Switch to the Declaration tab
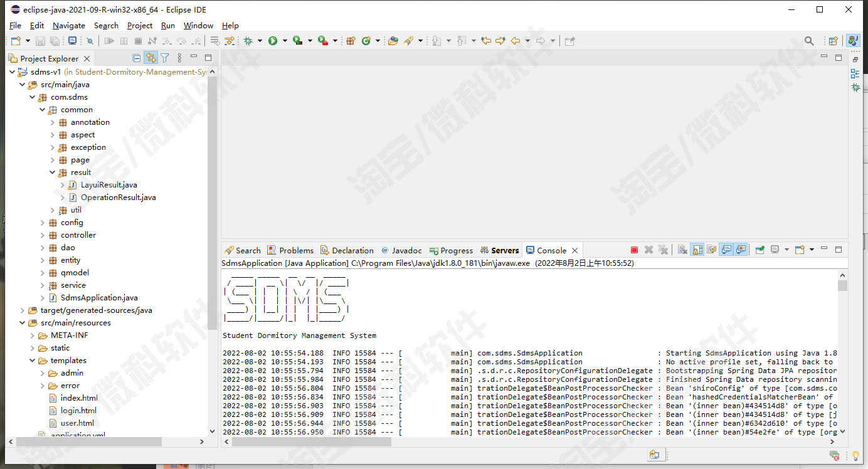 pos(347,250)
